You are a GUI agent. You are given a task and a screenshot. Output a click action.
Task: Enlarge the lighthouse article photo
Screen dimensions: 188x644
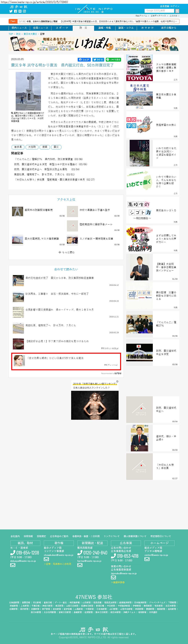point(28,91)
